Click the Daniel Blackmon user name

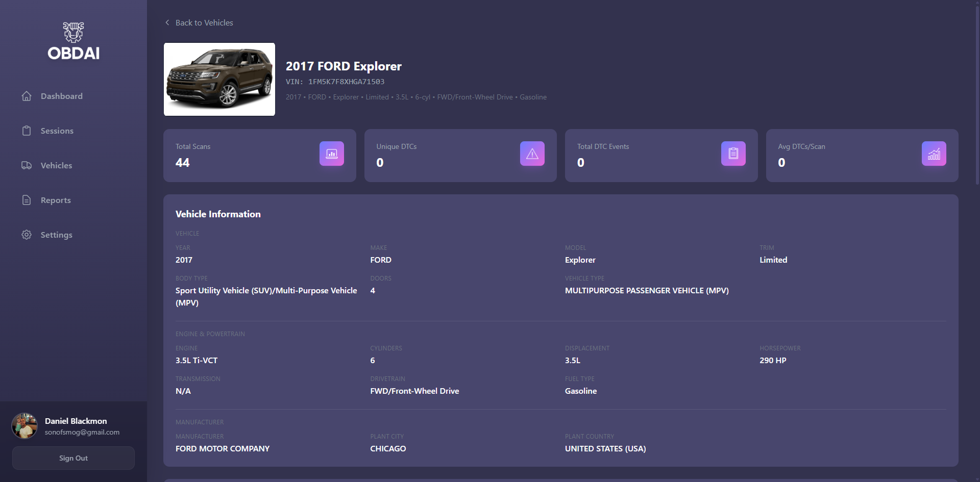coord(76,421)
